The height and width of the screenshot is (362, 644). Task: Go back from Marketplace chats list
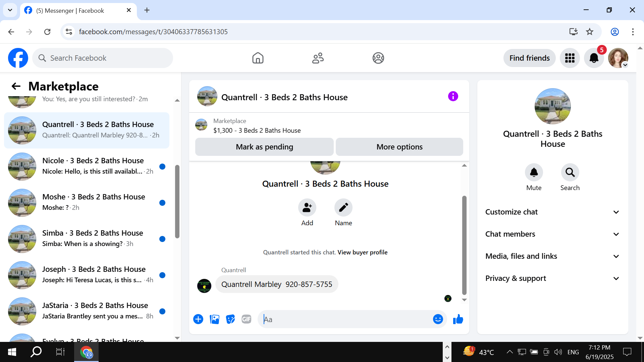click(x=16, y=86)
